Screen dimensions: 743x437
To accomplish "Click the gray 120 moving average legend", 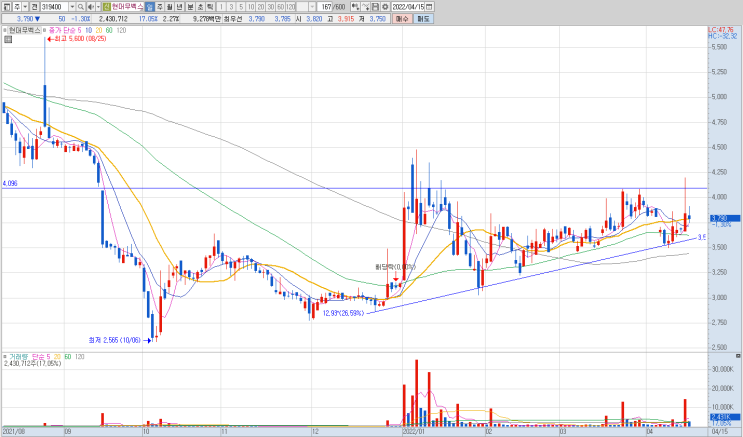I will tap(121, 30).
